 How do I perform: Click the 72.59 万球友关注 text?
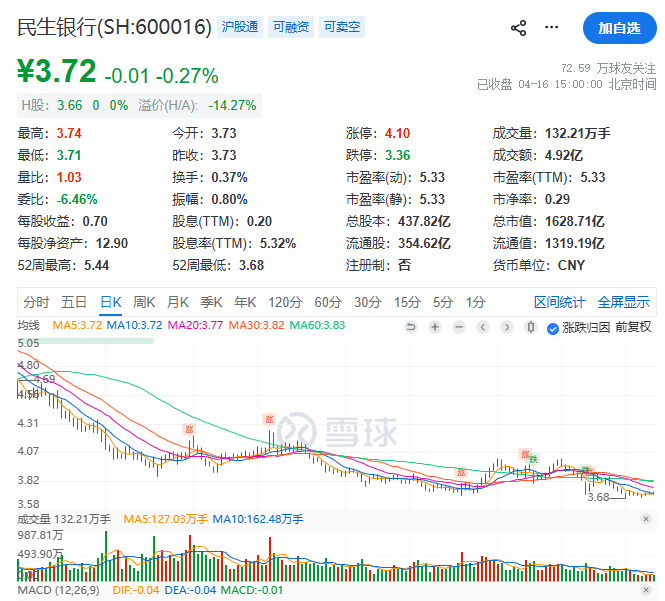click(609, 68)
